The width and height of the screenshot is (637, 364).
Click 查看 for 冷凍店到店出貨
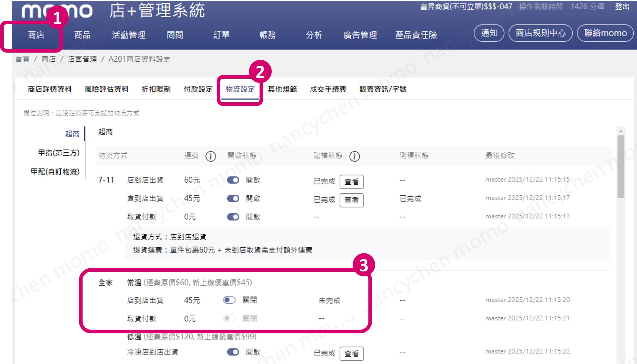[x=352, y=353]
